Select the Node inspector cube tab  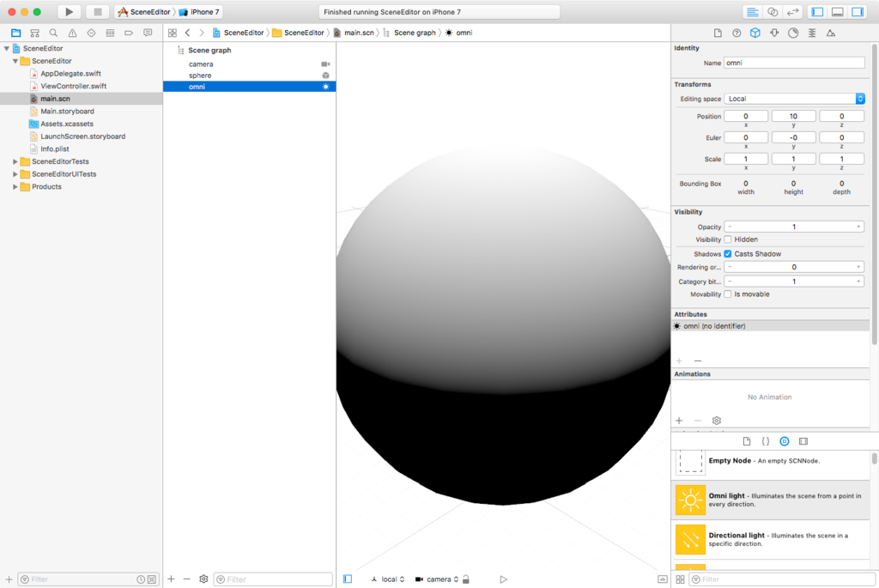(x=755, y=33)
